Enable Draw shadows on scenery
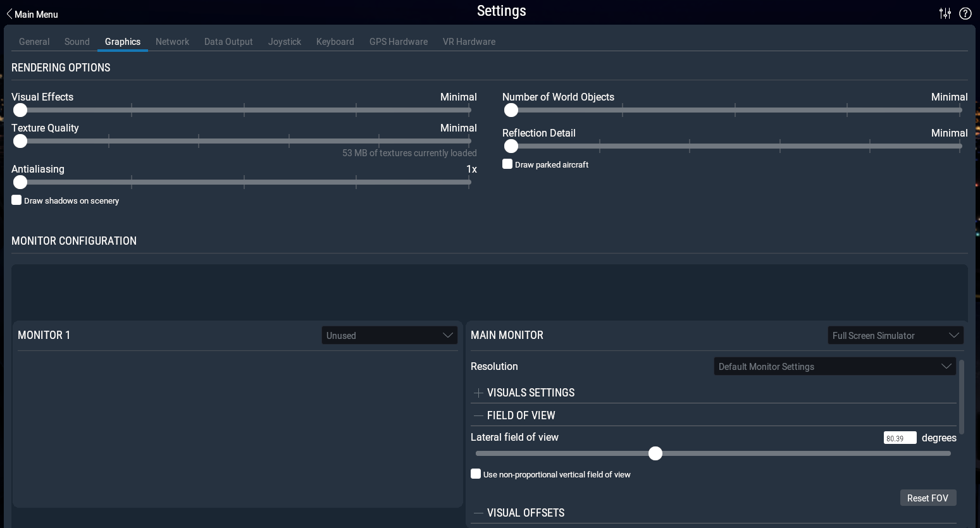 (x=16, y=200)
